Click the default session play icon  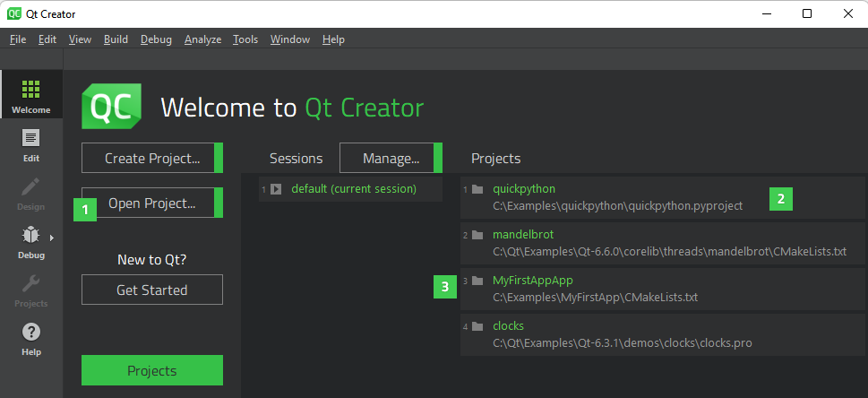click(276, 189)
